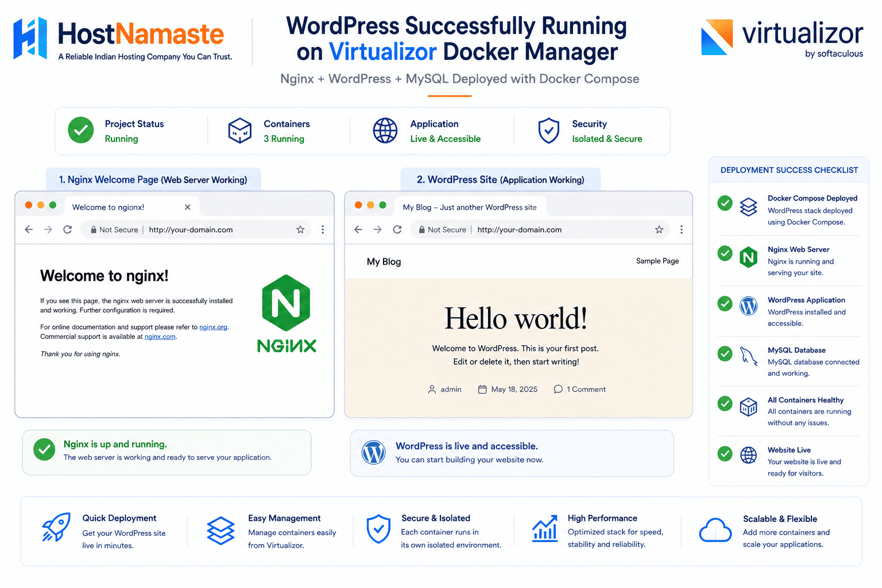Click the Secure & Isolated shield icon
The image size is (882, 588).
tap(378, 529)
